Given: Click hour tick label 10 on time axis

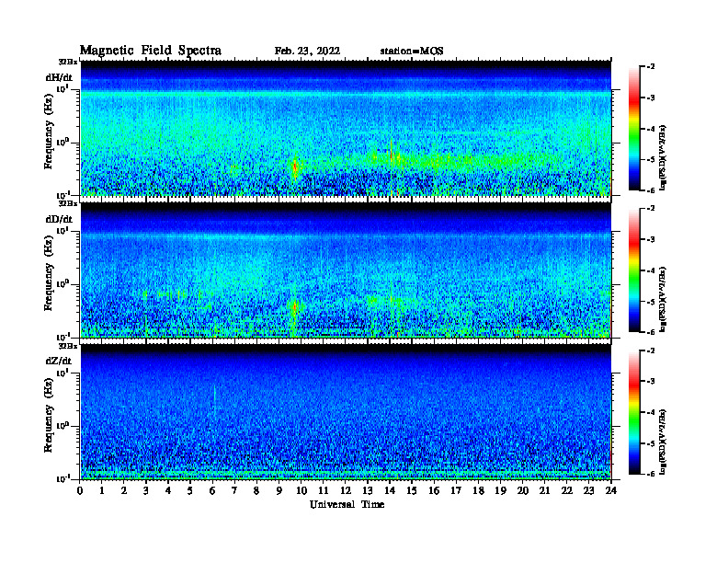Looking at the screenshot, I should pyautogui.click(x=301, y=491).
